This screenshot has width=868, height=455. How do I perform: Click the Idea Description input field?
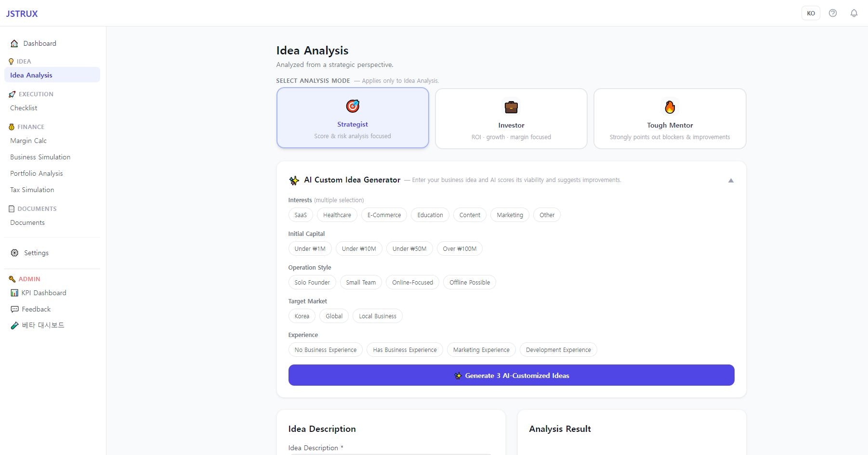390,453
